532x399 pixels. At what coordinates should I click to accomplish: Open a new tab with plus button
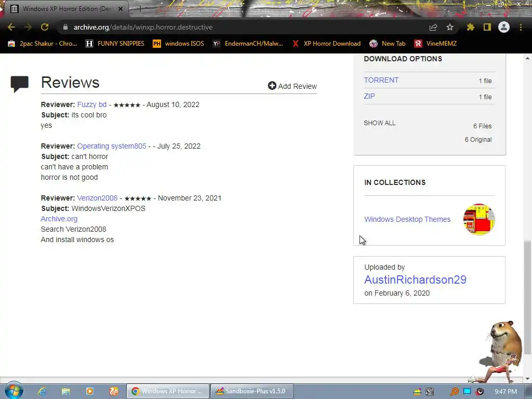pyautogui.click(x=139, y=9)
